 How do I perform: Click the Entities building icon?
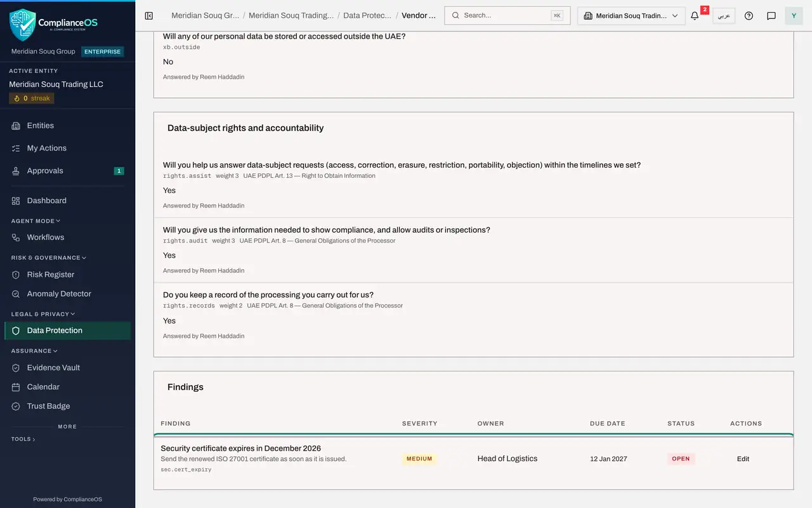[x=16, y=126]
